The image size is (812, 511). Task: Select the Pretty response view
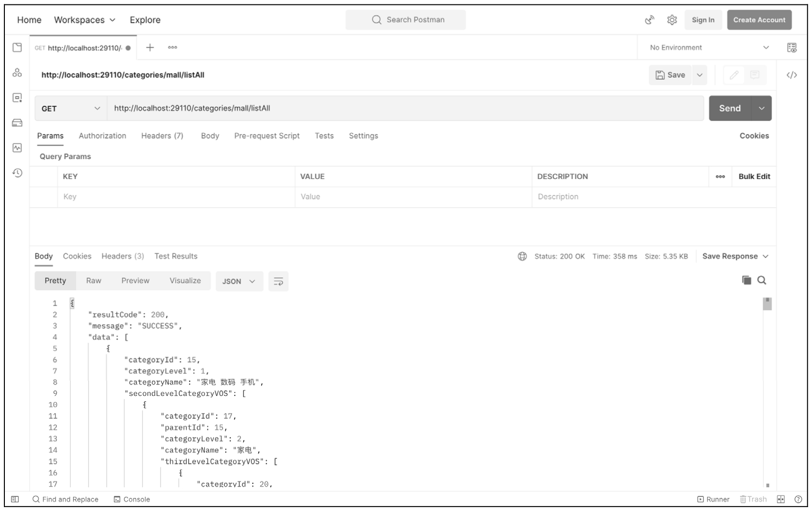(55, 281)
